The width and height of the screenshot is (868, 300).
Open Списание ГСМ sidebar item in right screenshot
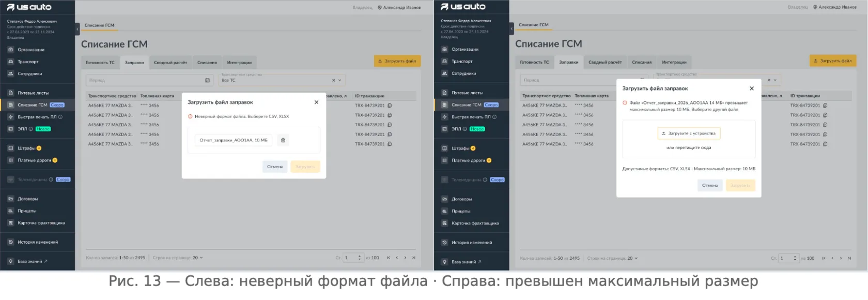tap(471, 105)
